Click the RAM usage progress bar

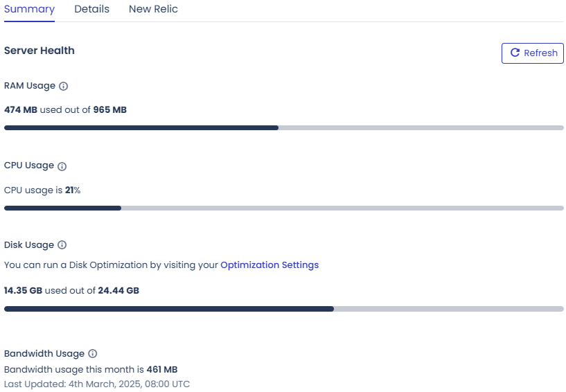point(284,127)
